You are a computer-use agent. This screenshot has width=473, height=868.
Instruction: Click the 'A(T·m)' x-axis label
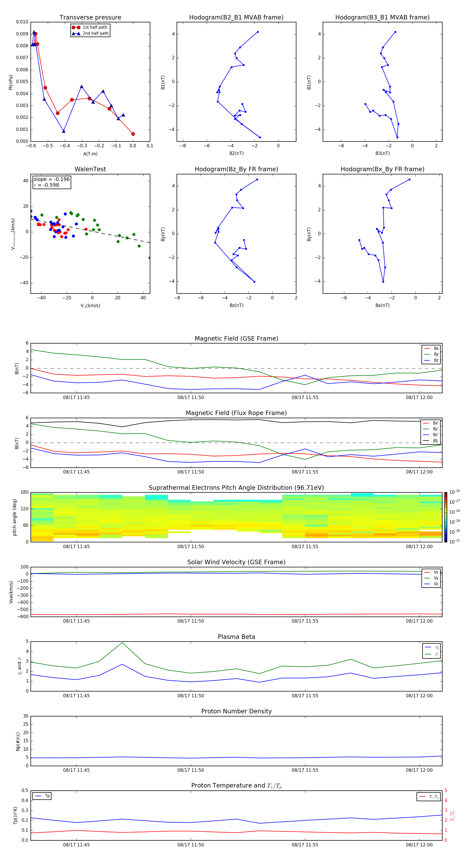[90, 154]
